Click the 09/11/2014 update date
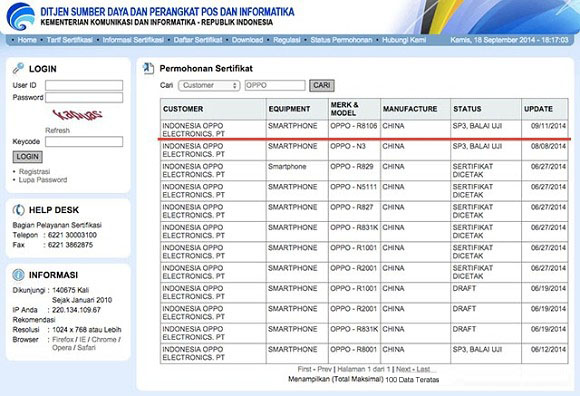 click(549, 126)
